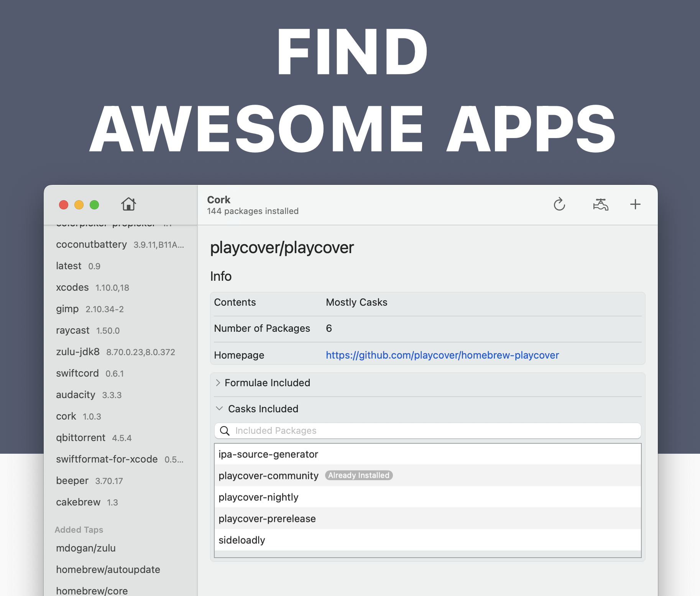Select the playcover-nightly cask row
Screen dimensions: 700x596
427,497
